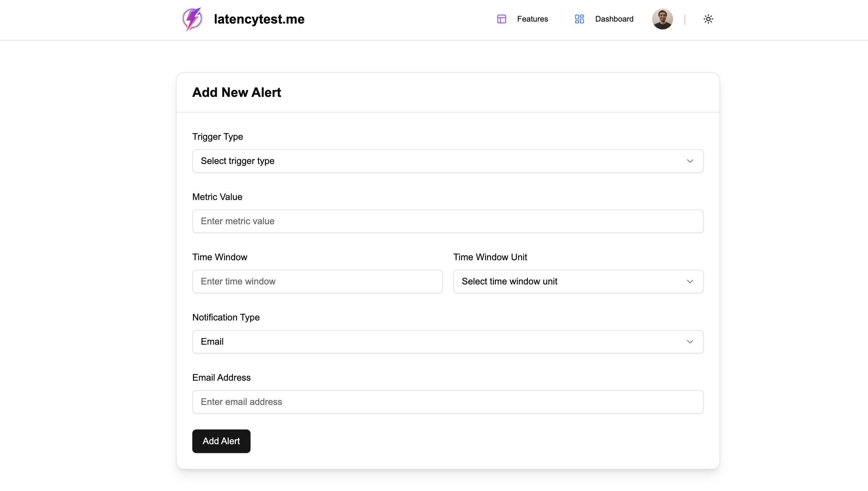
Task: Click the Time Window Unit chevron arrow
Action: click(x=690, y=282)
